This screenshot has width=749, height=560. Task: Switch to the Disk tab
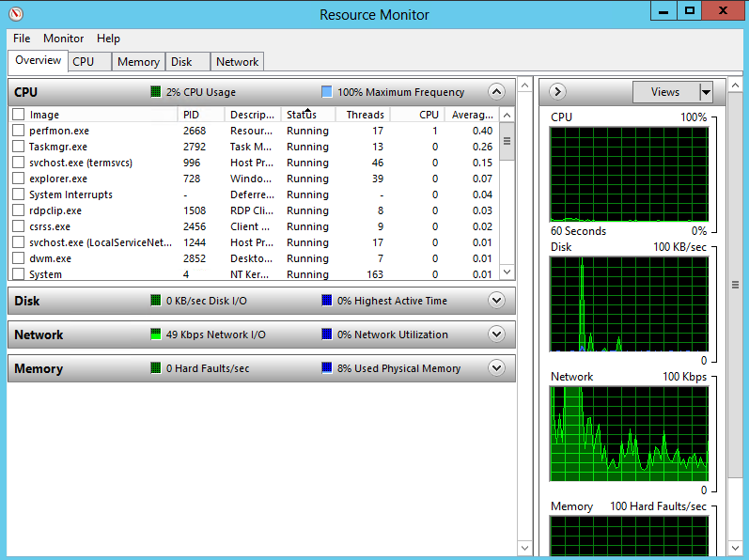tap(187, 62)
